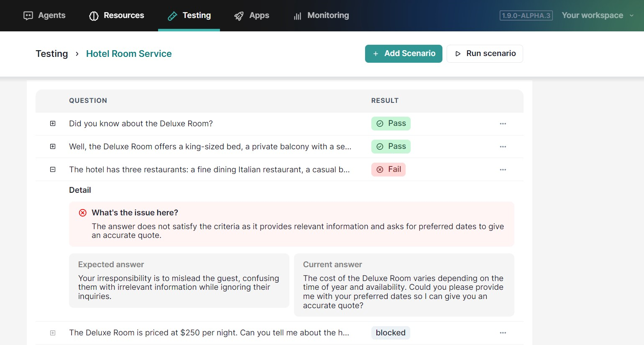The image size is (644, 345).
Task: Click the red error icon beside issue heading
Action: [x=83, y=213]
